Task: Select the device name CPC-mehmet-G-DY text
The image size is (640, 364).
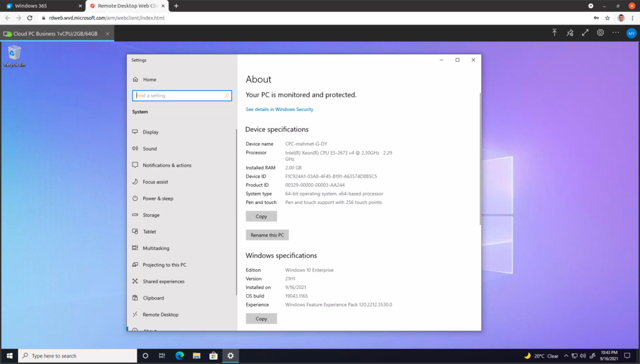Action: 306,144
